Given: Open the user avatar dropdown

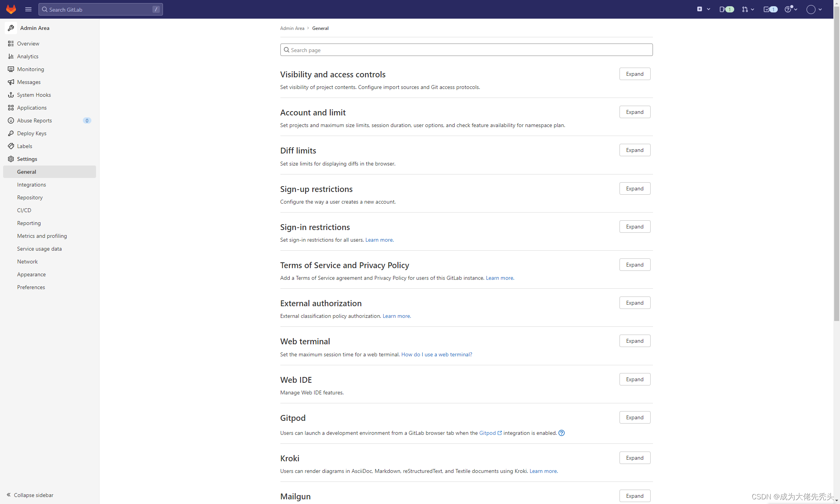Looking at the screenshot, I should click(x=814, y=9).
